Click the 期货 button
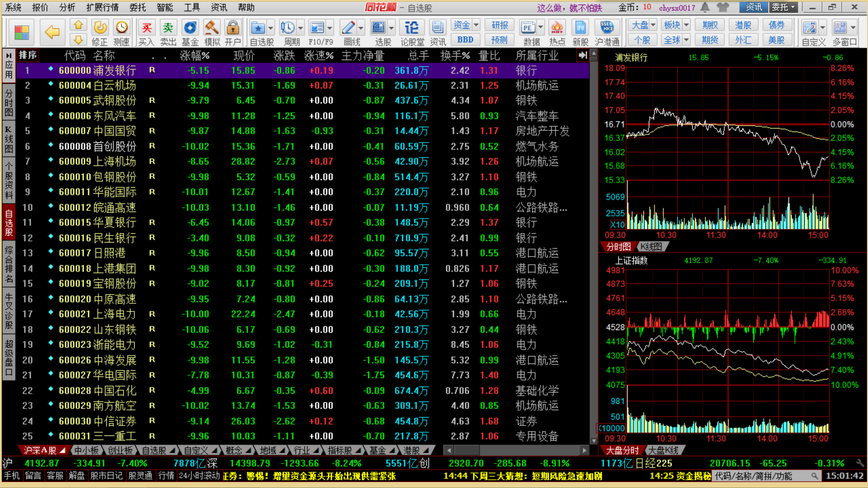Screen dimensions: 868x488 click(x=710, y=40)
